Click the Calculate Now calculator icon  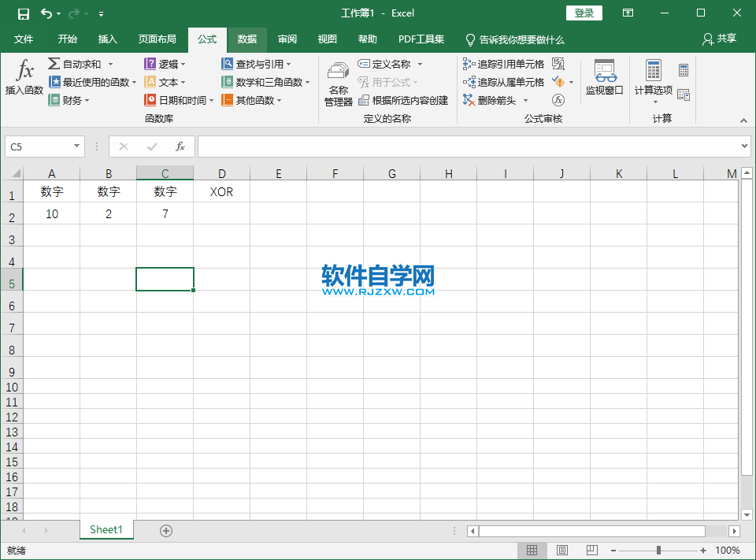pyautogui.click(x=684, y=70)
